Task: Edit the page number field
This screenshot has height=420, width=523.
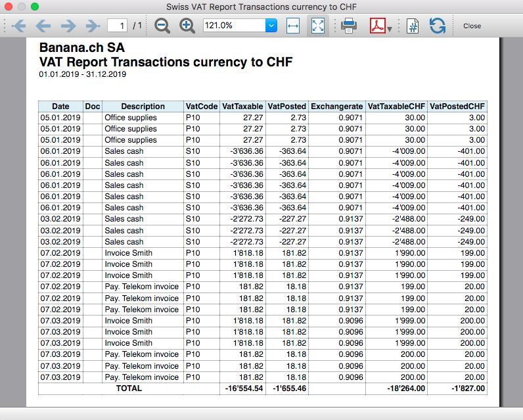Action: click(117, 26)
